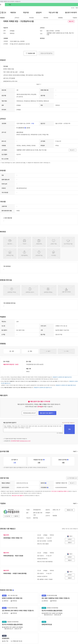Click the 기숙사 welfare icon

[24, 242]
